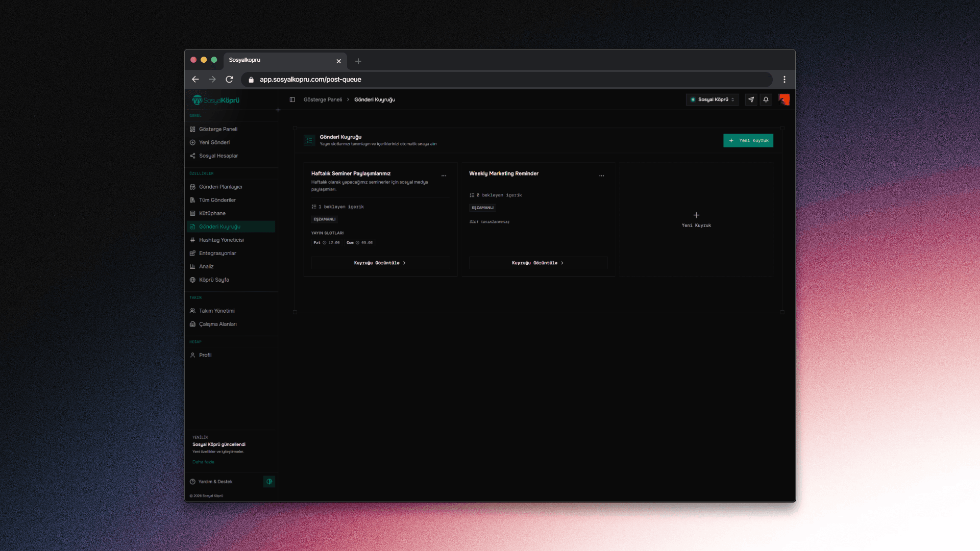Click the Gösterge Paneli dashboard icon in sidebar
Viewport: 980px width, 551px height.
(x=192, y=129)
